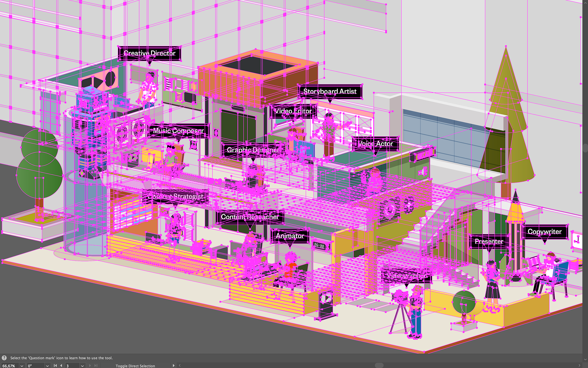Click the 66,67% zoom input field
The width and height of the screenshot is (588, 368).
(10, 366)
